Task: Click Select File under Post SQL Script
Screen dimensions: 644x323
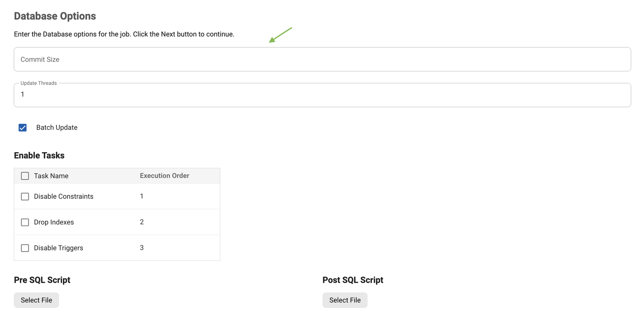Action: click(x=345, y=300)
